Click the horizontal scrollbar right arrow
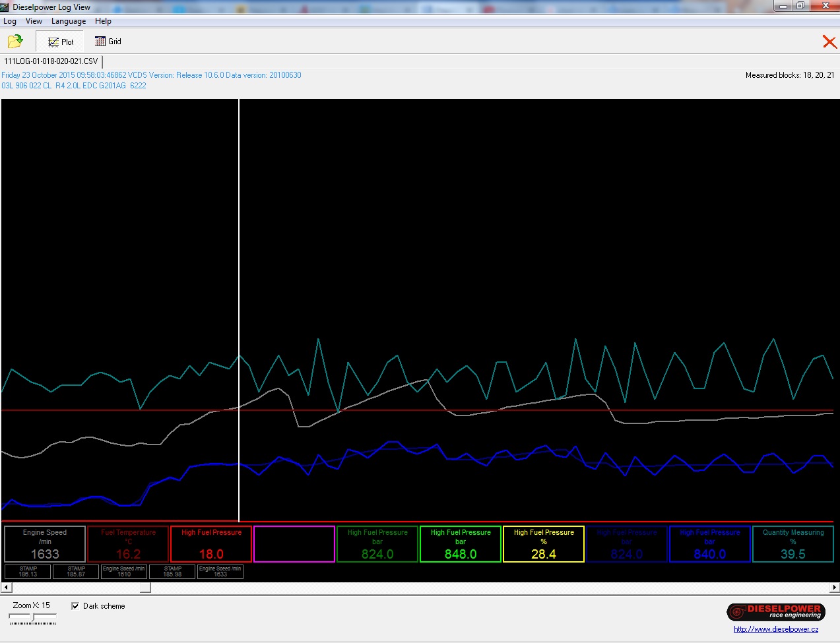 pyautogui.click(x=835, y=587)
